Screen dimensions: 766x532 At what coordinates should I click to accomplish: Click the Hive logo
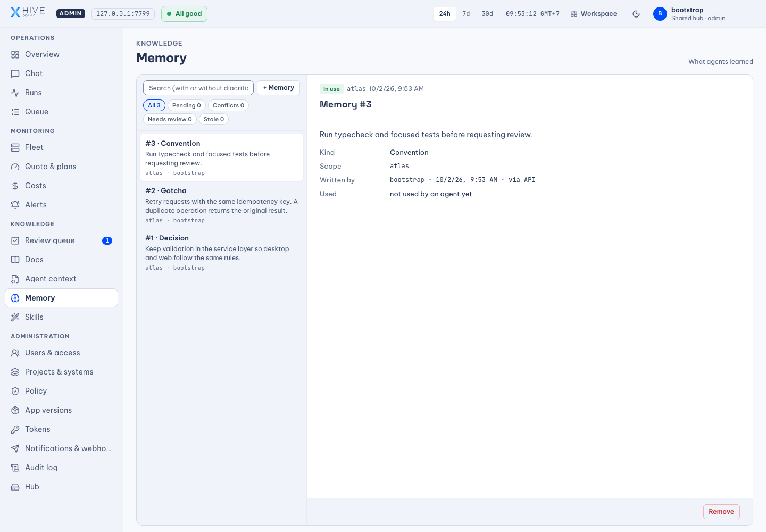pyautogui.click(x=28, y=12)
